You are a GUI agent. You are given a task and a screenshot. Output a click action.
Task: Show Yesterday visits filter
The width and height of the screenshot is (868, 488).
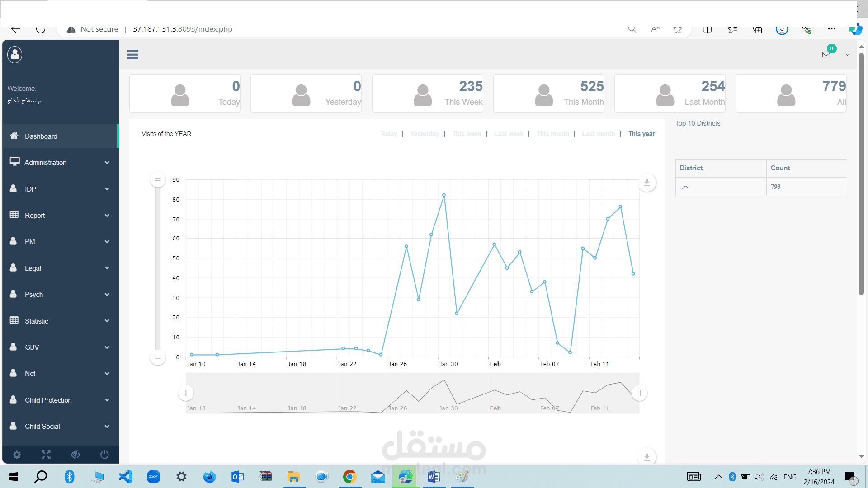[x=425, y=134]
